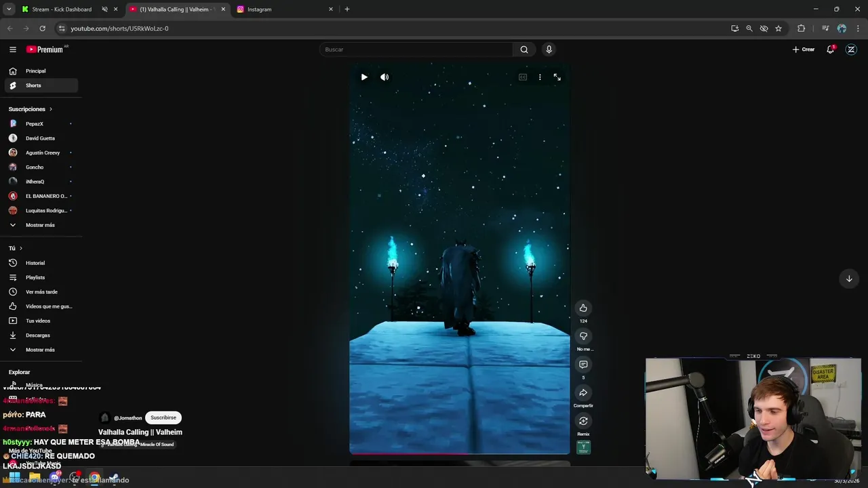Open the @Jomathon channel link
868x488 pixels.
click(x=128, y=418)
